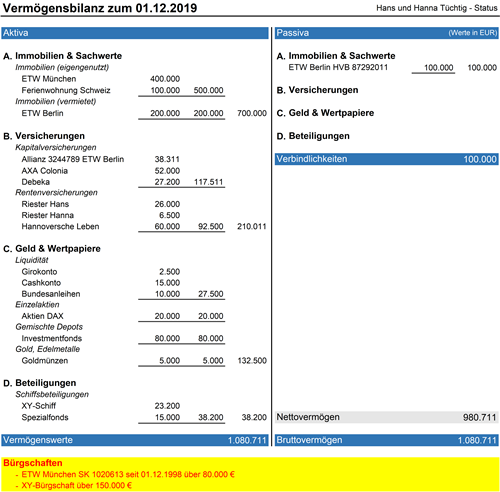500x492 pixels.
Task: Select the ETW Berlin HVB 87292011 liability
Action: 338,67
